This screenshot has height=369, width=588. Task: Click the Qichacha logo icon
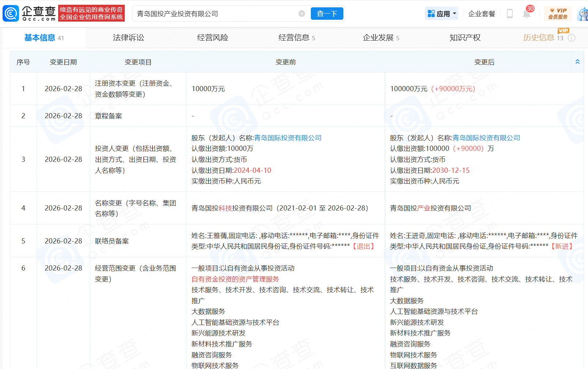pos(11,14)
